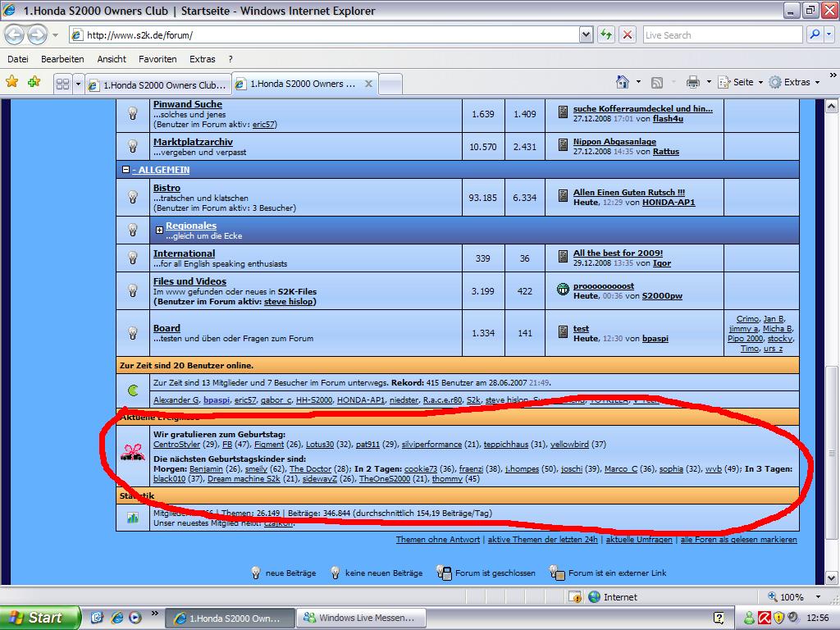This screenshot has height=630, width=840.
Task: Expand the Regionales subforum group
Action: (x=159, y=230)
